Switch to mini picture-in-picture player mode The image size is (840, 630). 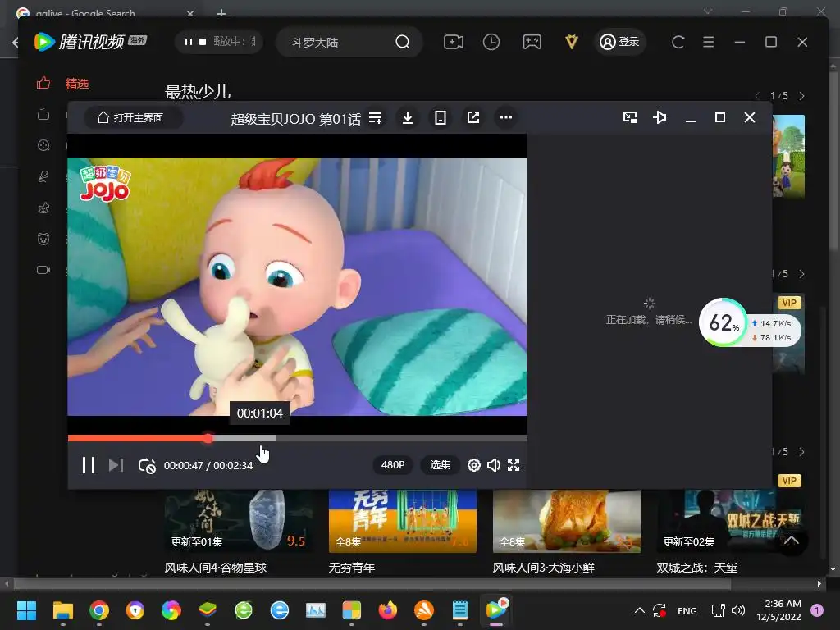[x=630, y=117]
